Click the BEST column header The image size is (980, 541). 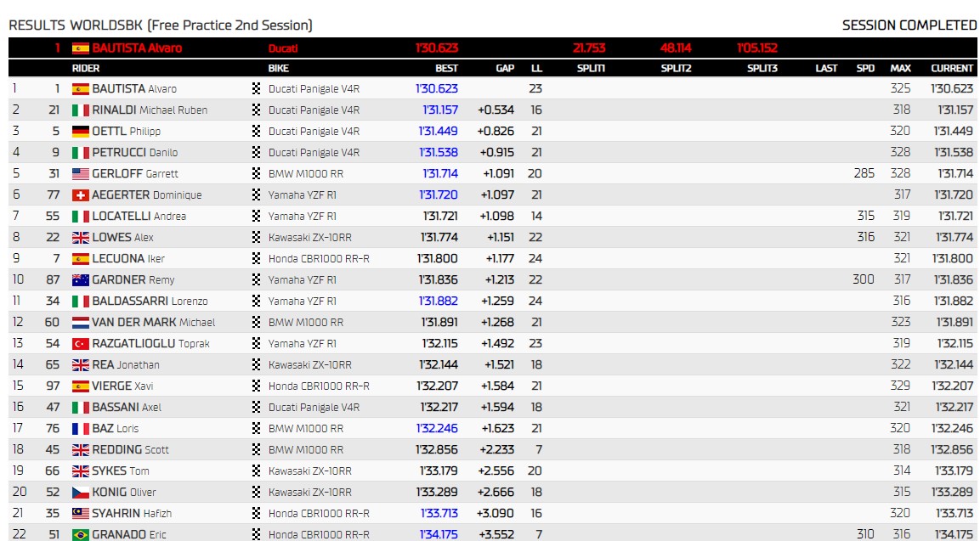tap(446, 68)
